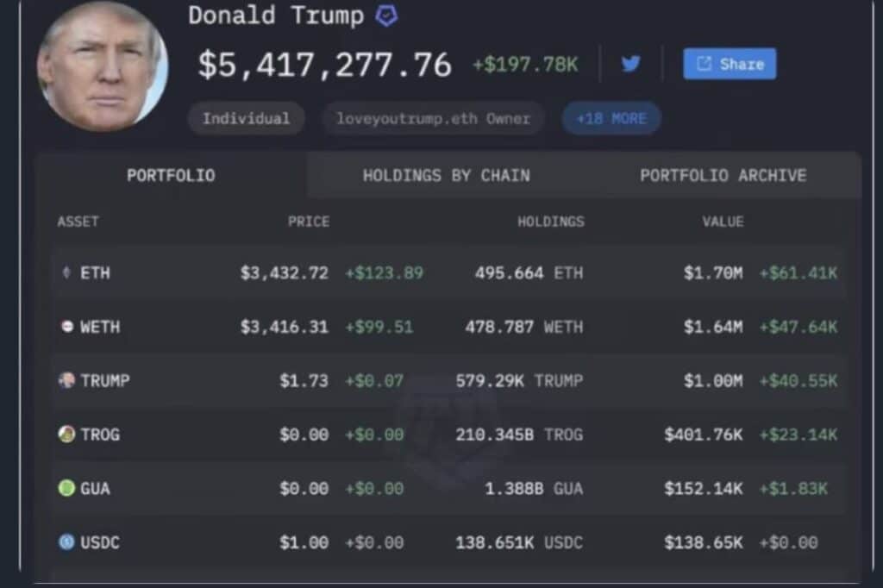Click the TROG token icon
This screenshot has height=588, width=883.
click(x=66, y=435)
